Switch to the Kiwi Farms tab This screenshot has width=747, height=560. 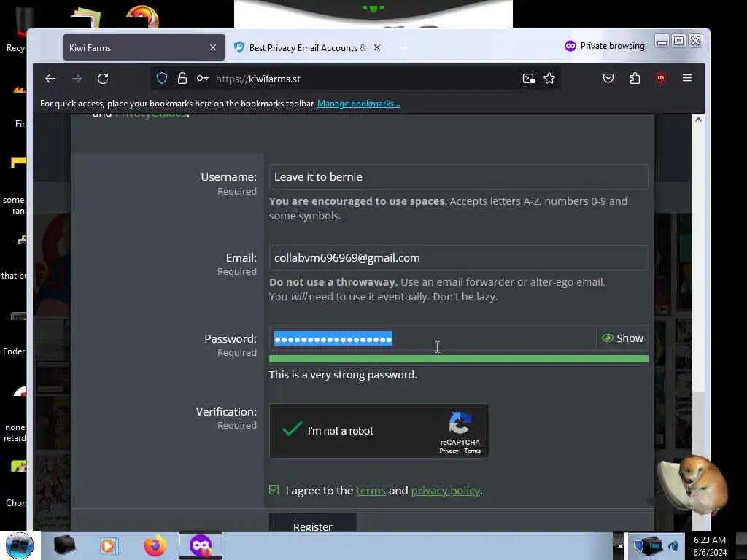pyautogui.click(x=144, y=47)
